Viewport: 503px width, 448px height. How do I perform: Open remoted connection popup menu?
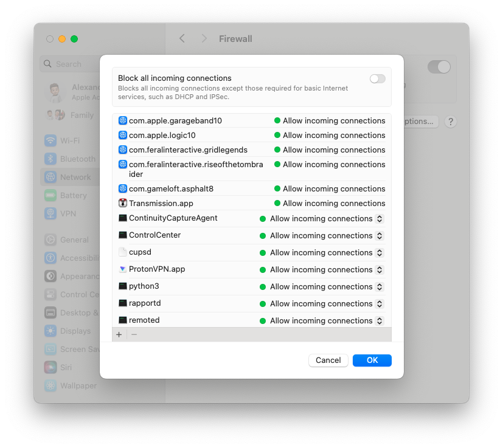click(x=380, y=321)
